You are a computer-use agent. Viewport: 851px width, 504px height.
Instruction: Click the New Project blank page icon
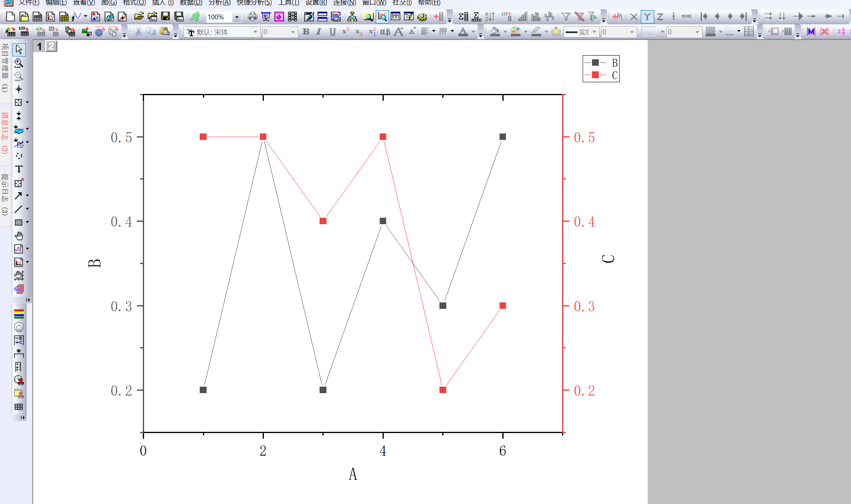(10, 17)
